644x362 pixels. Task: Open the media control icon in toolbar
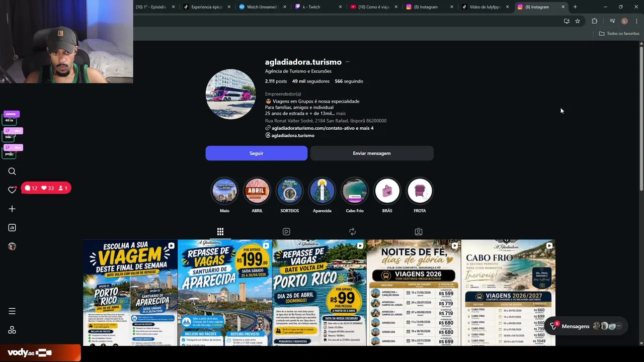tap(612, 21)
